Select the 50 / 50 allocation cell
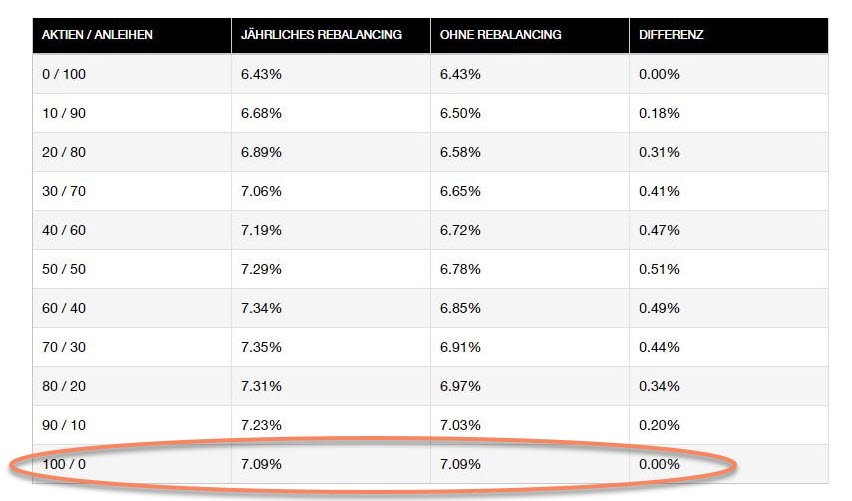Screen dimensions: 852x501 [64, 270]
